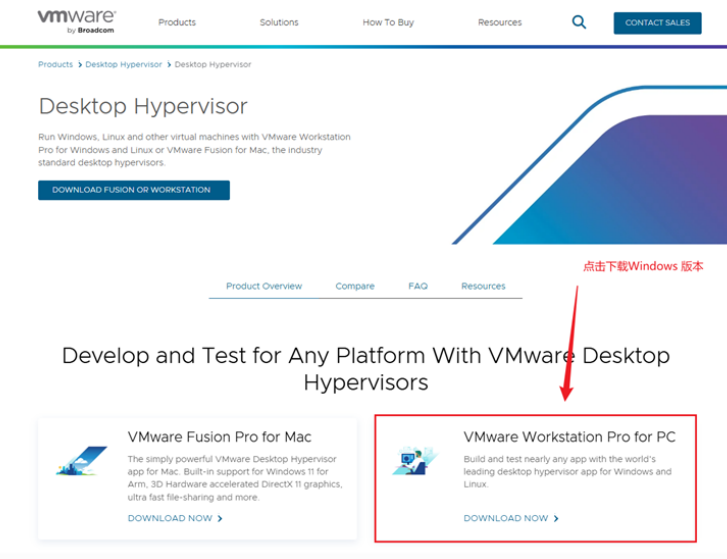Open the first Desktop Hypervisor breadcrumb link
This screenshot has height=559, width=727.
(124, 64)
